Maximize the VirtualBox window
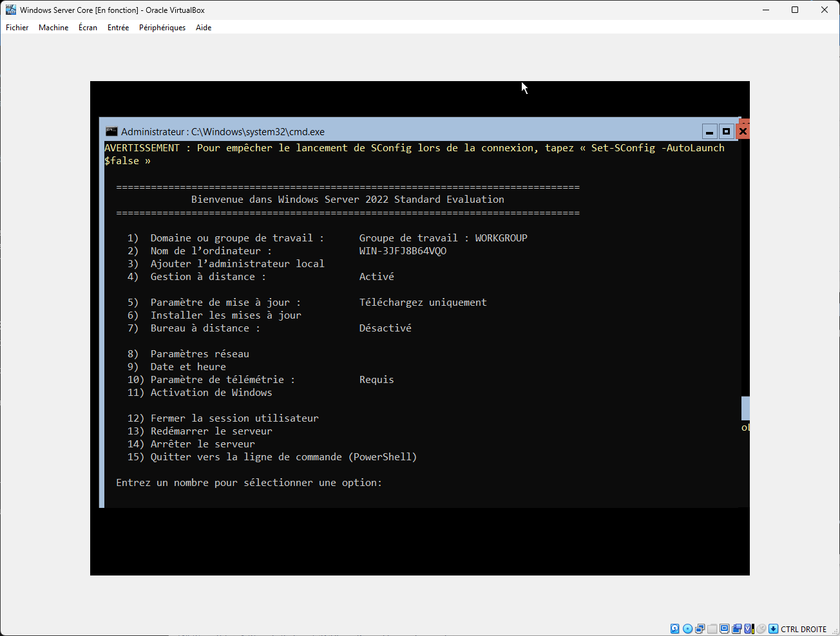 coord(795,10)
